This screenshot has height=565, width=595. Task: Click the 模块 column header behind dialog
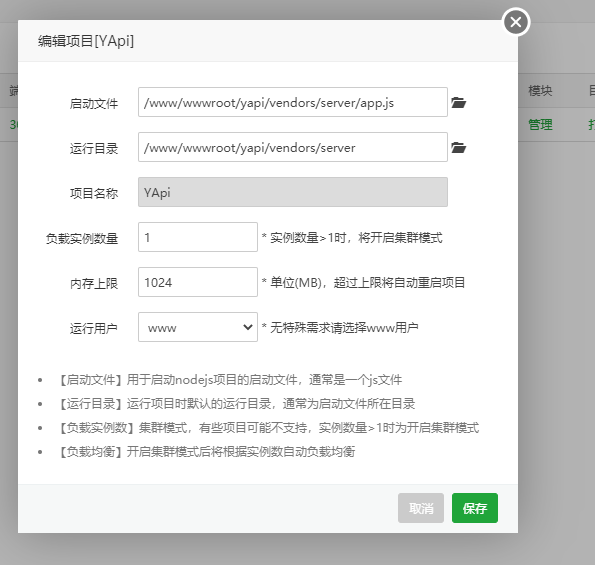(540, 91)
